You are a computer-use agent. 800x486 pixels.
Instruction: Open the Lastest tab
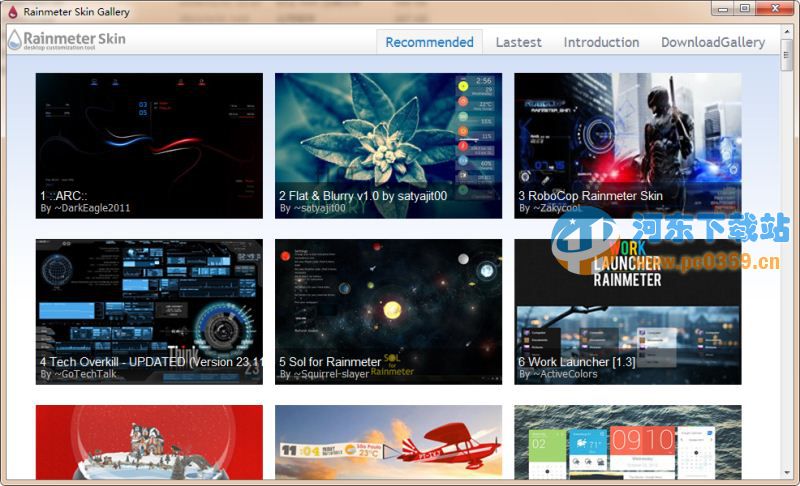pyautogui.click(x=518, y=42)
